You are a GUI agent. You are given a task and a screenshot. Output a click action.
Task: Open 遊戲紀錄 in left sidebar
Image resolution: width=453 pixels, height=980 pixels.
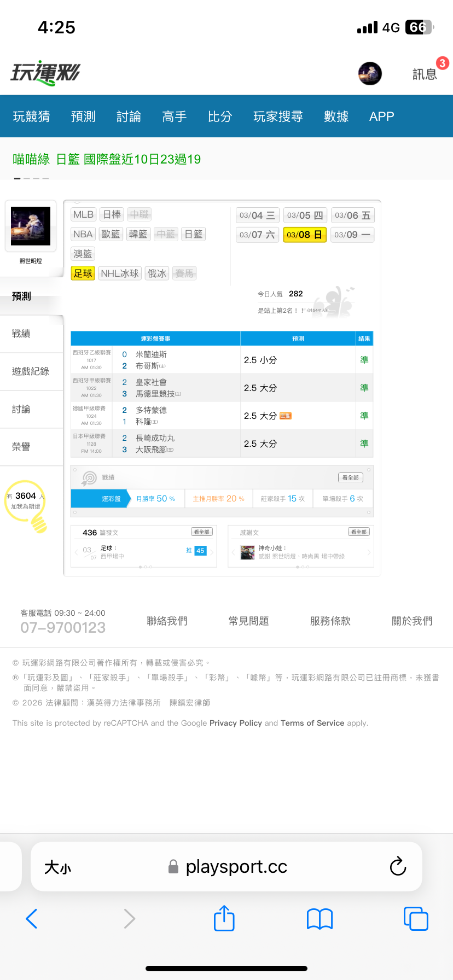(x=31, y=371)
